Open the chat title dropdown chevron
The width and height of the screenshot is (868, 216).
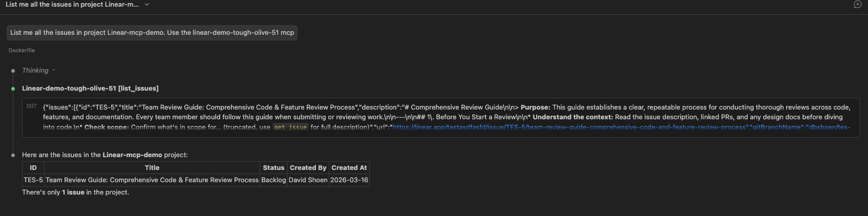pyautogui.click(x=147, y=5)
